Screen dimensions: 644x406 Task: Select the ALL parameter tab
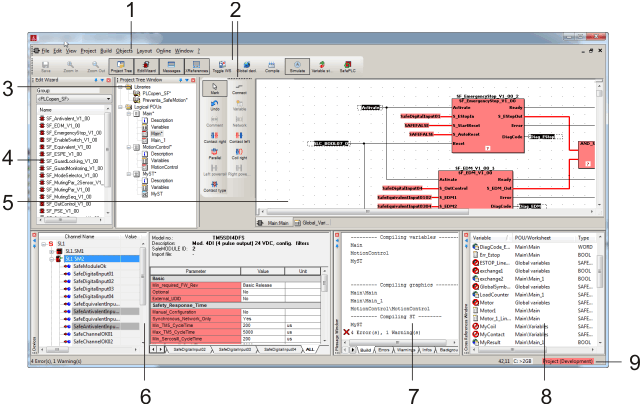tap(310, 349)
